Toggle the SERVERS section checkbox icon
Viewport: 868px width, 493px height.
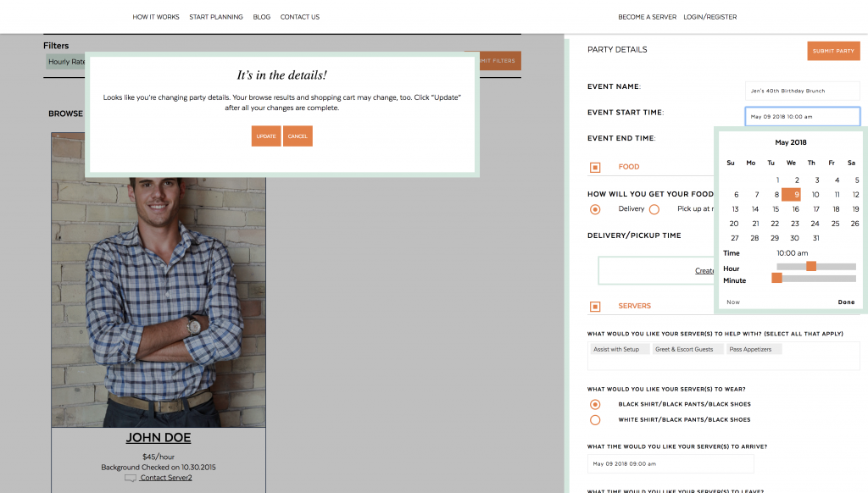coord(595,307)
